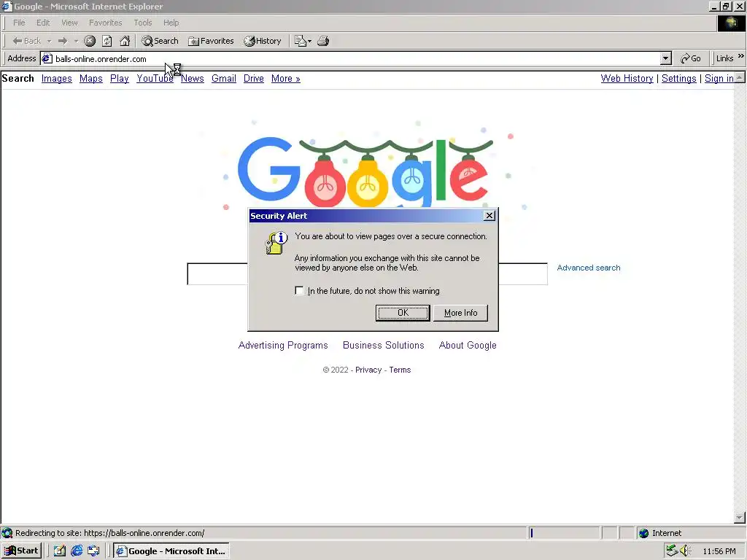Open the Images link
Screen dimensions: 747x560
tap(57, 79)
